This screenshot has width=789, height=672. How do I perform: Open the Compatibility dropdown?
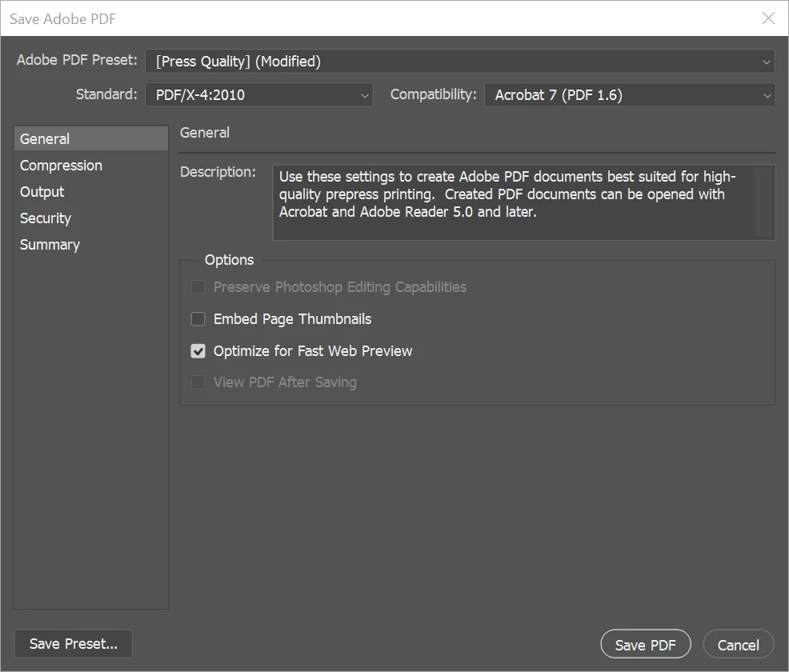[x=630, y=94]
